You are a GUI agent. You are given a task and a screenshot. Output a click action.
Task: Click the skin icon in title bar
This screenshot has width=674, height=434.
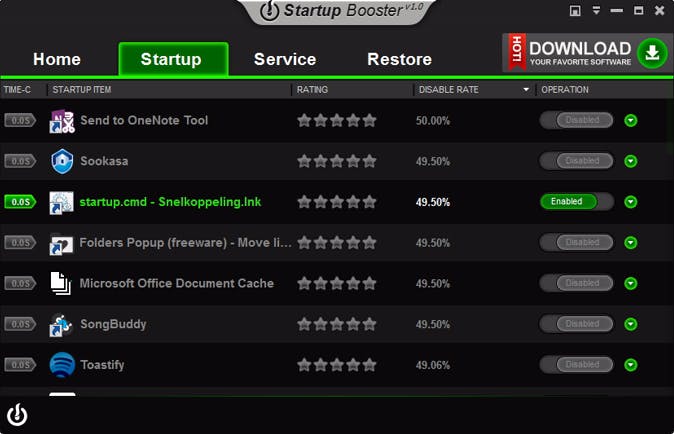point(575,10)
